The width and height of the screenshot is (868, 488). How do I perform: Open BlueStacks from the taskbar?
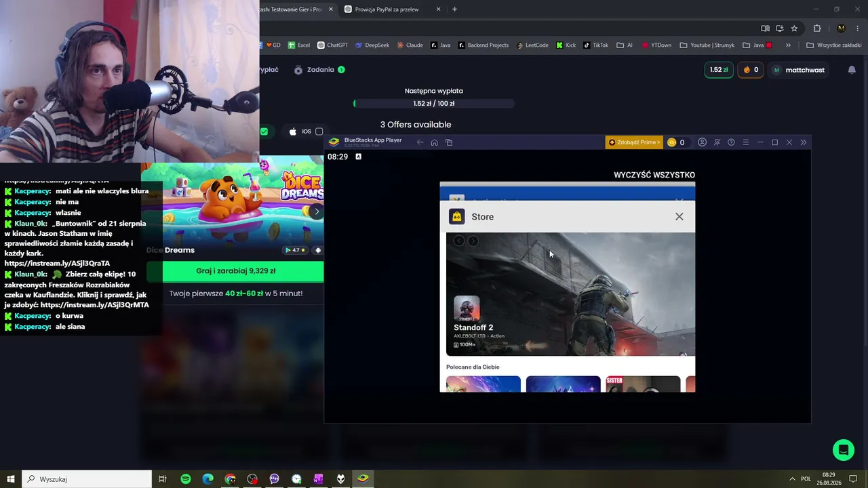363,479
